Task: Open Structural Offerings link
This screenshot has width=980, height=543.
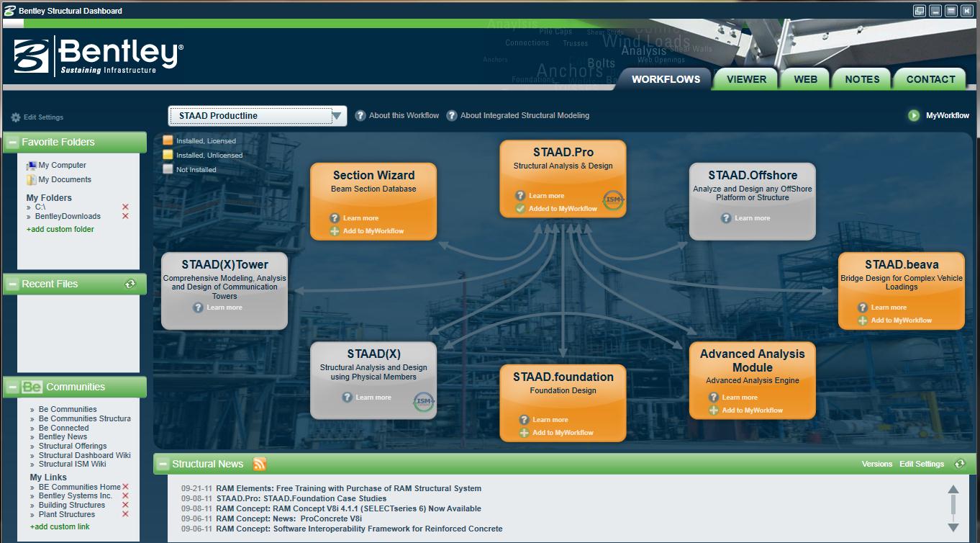Action: tap(73, 446)
